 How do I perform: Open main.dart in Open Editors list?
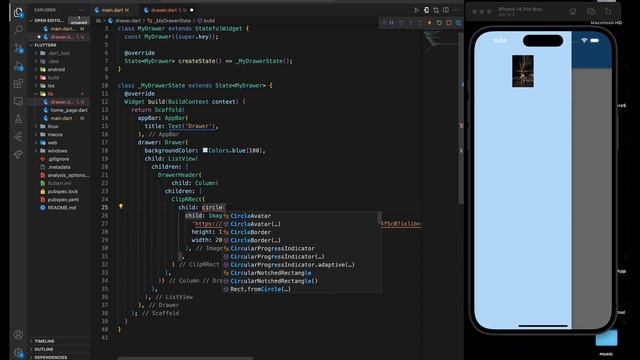click(x=62, y=29)
